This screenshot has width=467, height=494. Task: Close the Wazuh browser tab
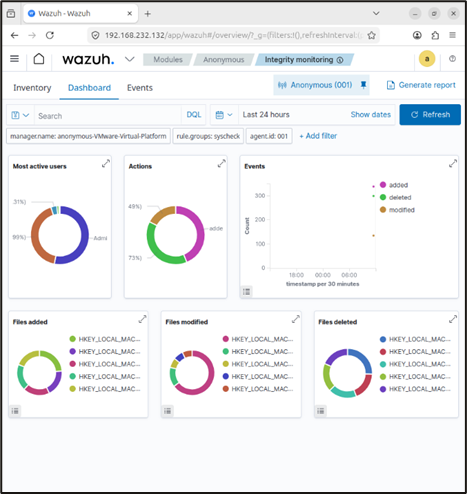(130, 14)
